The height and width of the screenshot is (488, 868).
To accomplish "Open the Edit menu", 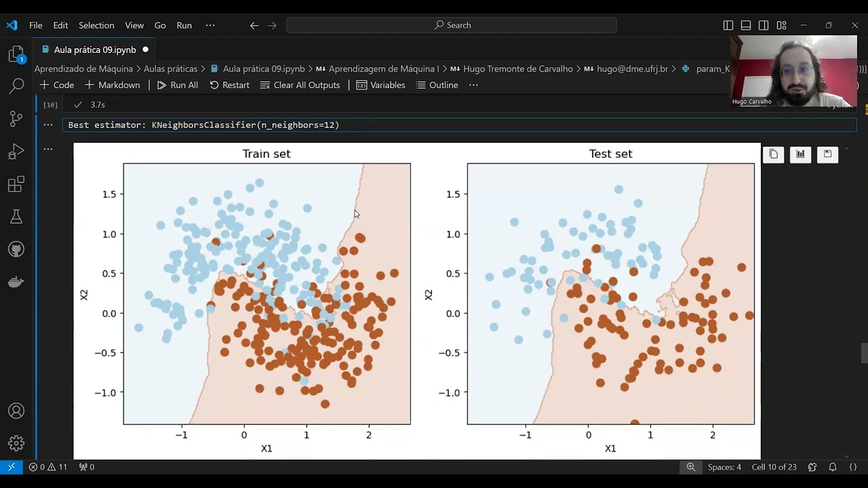I will coord(61,25).
